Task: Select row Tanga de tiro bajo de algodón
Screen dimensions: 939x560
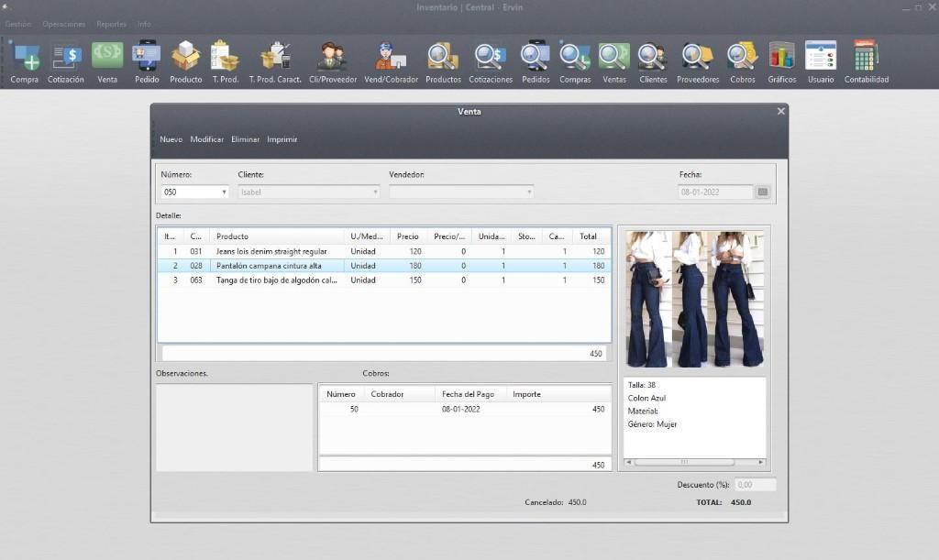Action: (384, 280)
